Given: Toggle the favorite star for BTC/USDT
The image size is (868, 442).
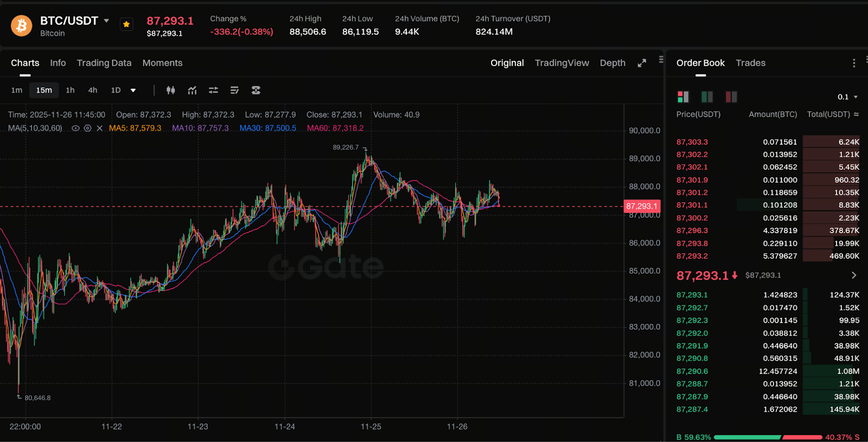Looking at the screenshot, I should click(126, 24).
